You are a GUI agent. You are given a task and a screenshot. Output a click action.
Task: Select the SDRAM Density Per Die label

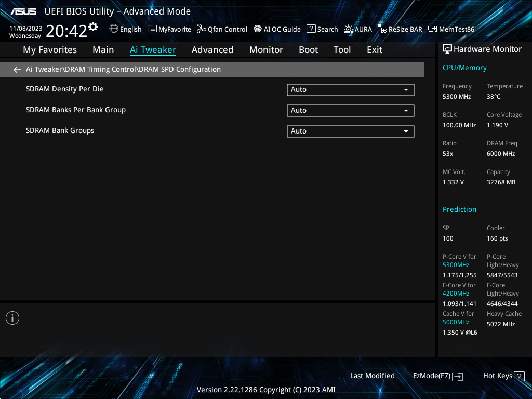(65, 89)
